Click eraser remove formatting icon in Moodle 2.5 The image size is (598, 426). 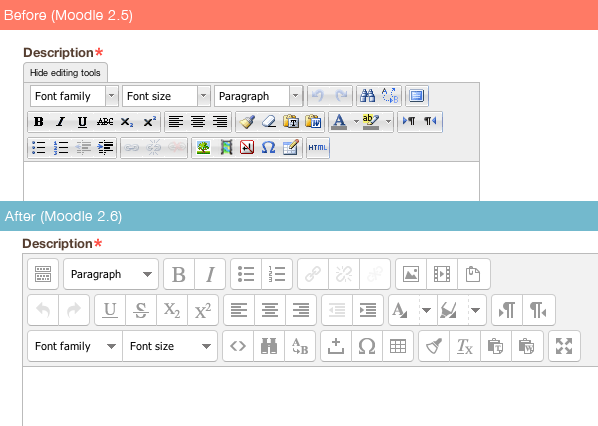pos(269,122)
